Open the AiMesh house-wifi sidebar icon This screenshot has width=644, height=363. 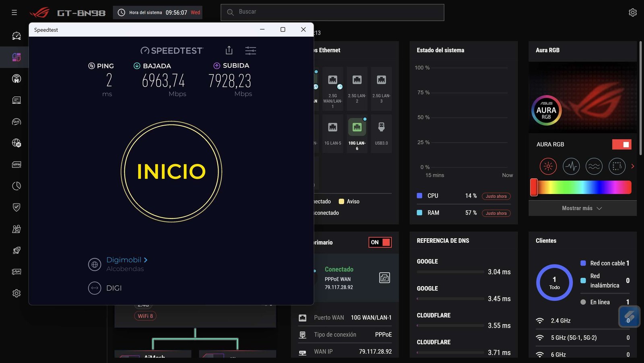tap(17, 79)
